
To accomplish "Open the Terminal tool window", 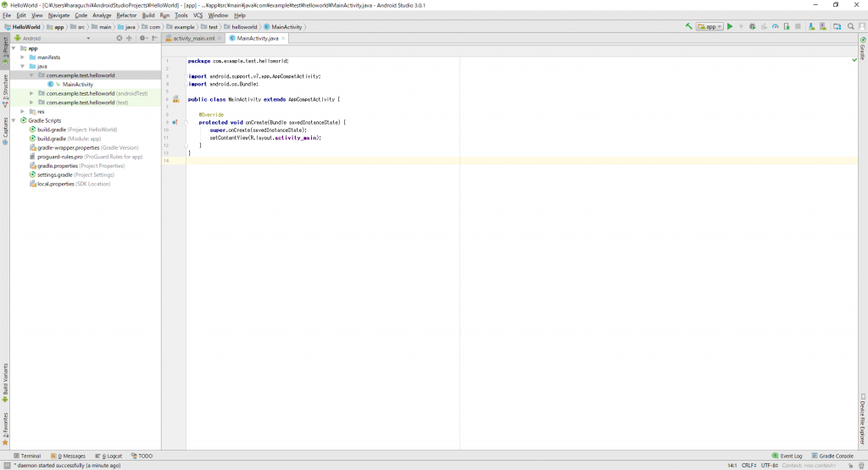I will [x=27, y=456].
